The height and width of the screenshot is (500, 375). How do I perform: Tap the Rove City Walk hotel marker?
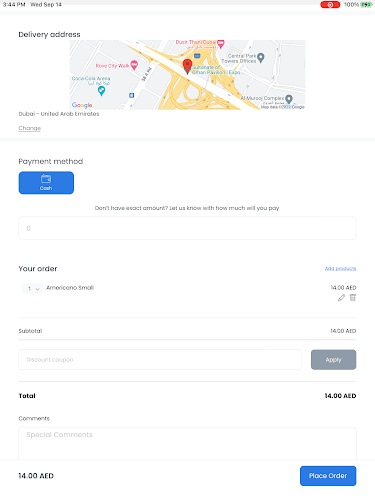pyautogui.click(x=134, y=65)
